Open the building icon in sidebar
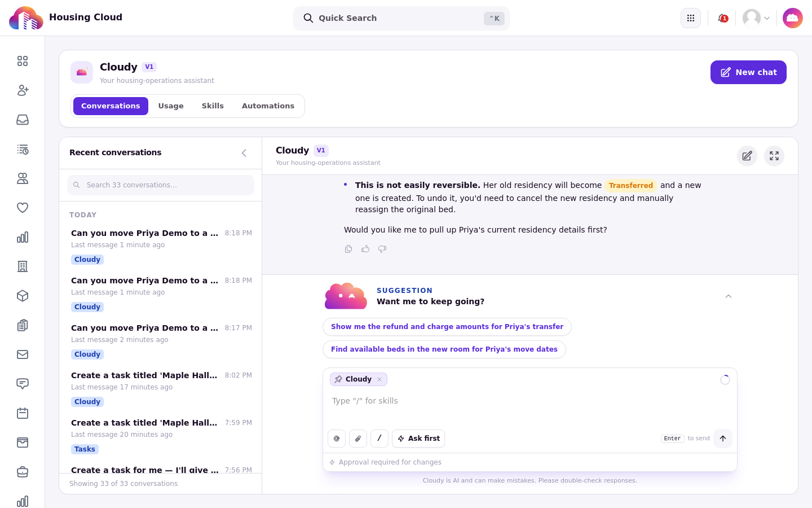This screenshot has width=812, height=508. tap(23, 266)
